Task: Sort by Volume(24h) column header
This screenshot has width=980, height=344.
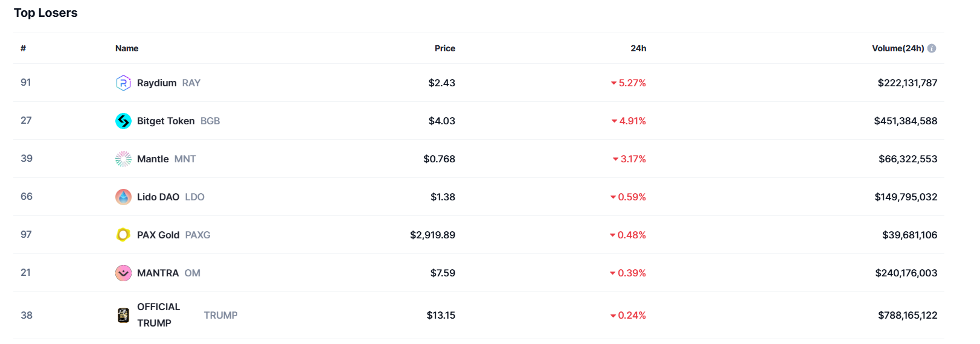Action: (x=898, y=48)
